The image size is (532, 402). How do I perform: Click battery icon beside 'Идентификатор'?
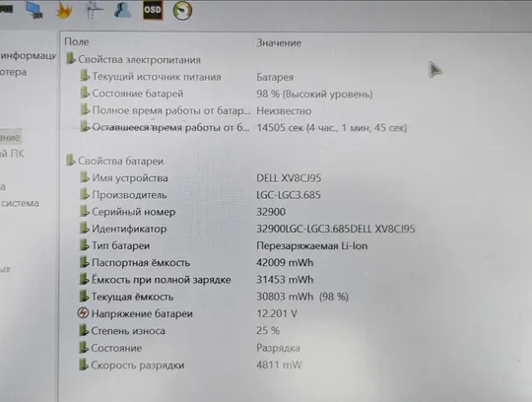pos(85,229)
